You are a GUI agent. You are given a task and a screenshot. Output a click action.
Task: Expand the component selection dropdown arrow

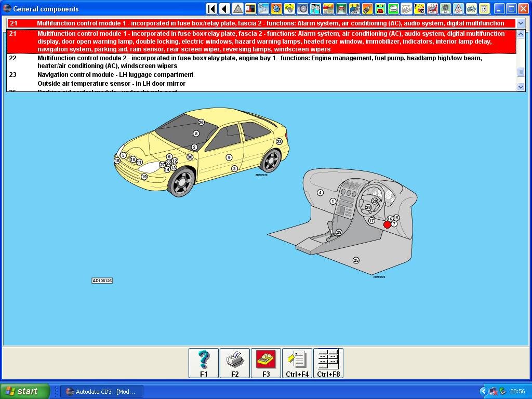(521, 23)
